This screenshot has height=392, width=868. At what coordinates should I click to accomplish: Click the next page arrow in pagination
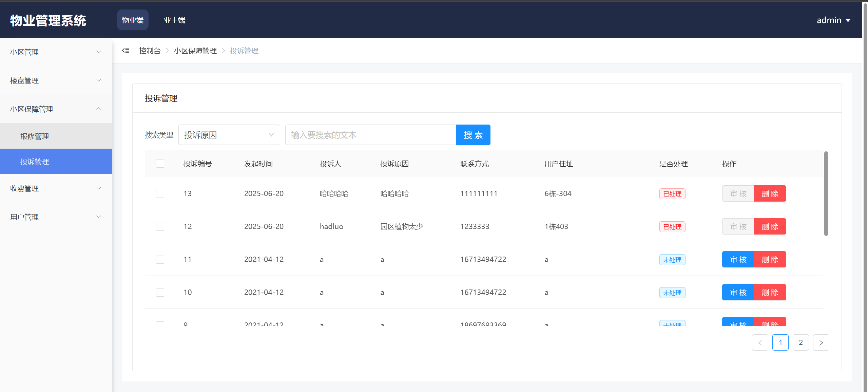821,342
